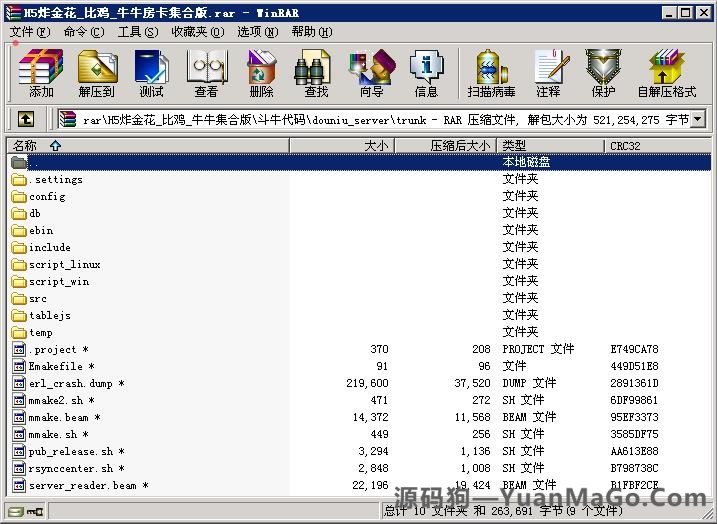Select the include folder

(41, 247)
